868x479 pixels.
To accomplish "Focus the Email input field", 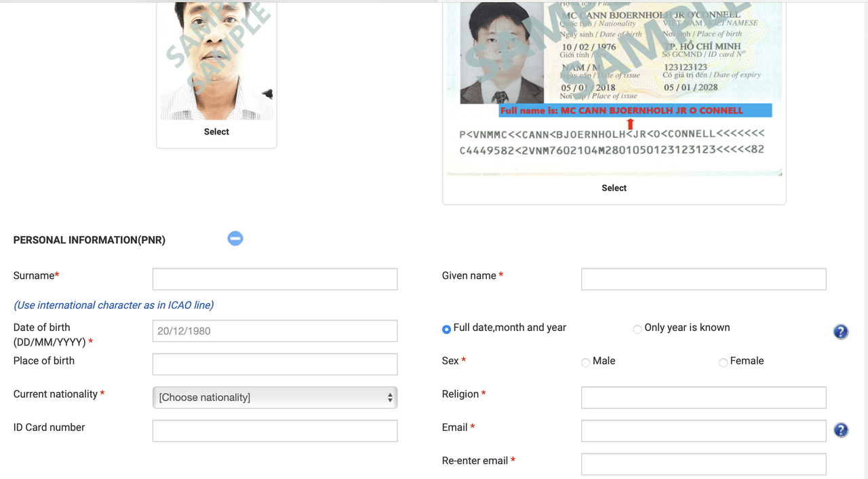I will [x=703, y=431].
